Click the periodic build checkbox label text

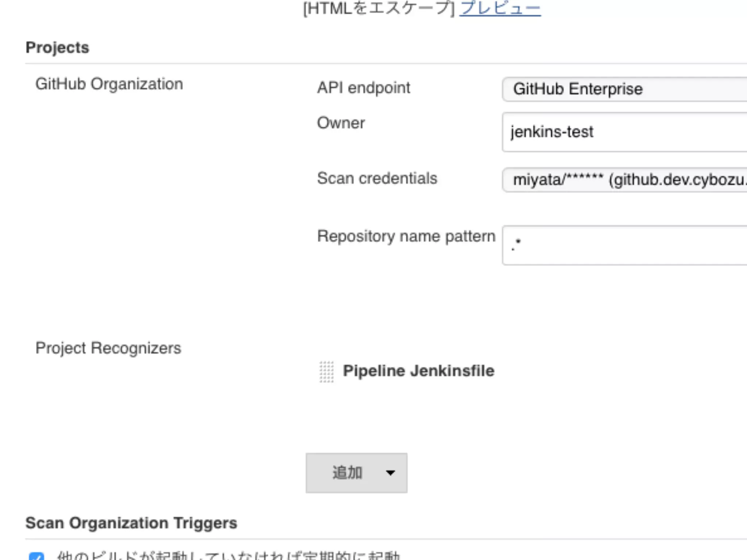pyautogui.click(x=228, y=556)
